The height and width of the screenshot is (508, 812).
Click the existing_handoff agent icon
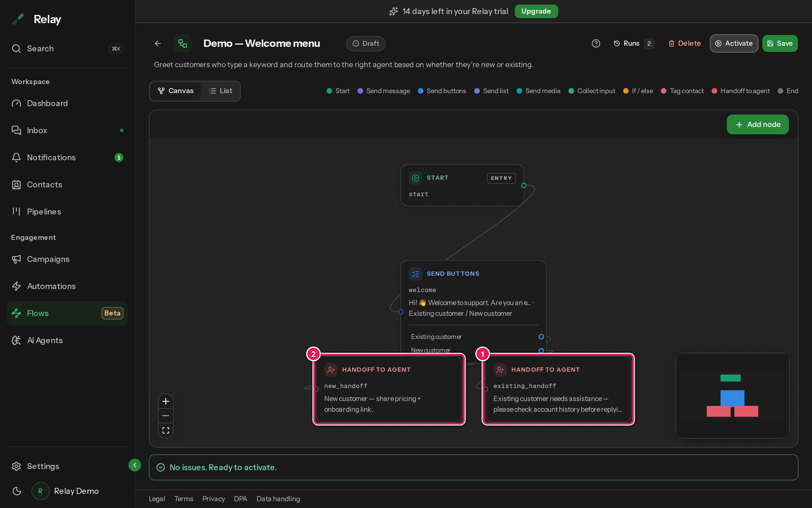[x=500, y=370]
